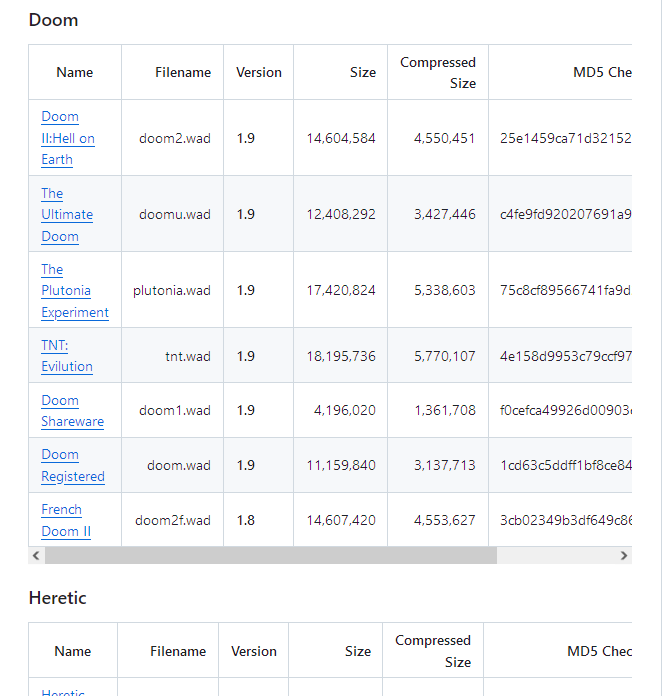The height and width of the screenshot is (696, 663).
Task: Click the Heretic section heading
Action: [58, 598]
